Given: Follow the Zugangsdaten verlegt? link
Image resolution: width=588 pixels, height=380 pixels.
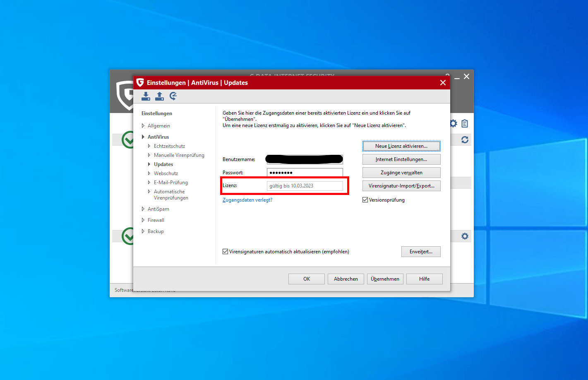Looking at the screenshot, I should (247, 200).
